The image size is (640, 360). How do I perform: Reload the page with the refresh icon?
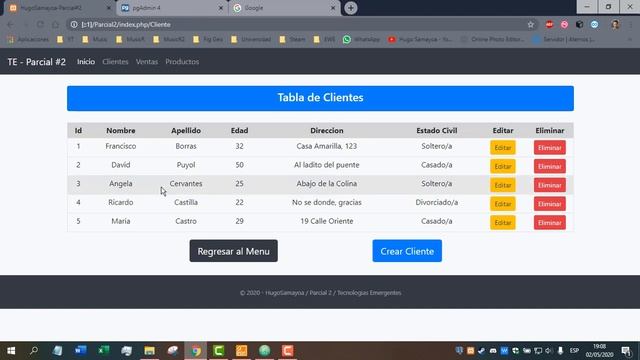pyautogui.click(x=40, y=24)
